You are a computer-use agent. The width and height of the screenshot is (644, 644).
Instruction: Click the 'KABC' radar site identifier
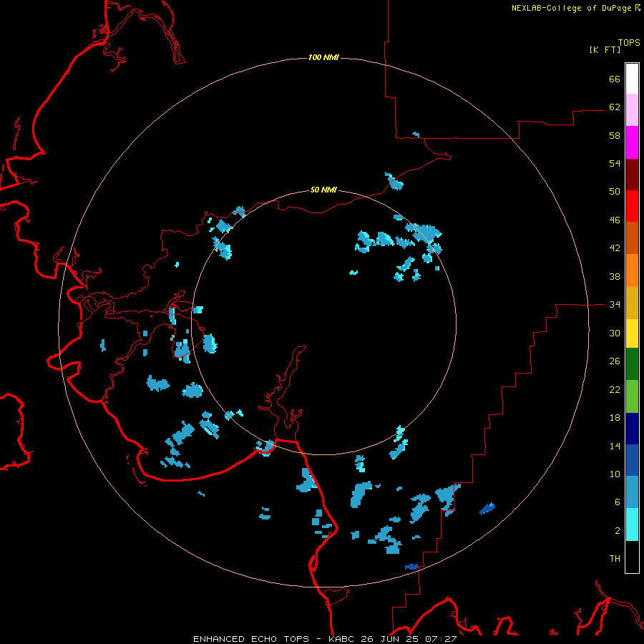(x=343, y=639)
